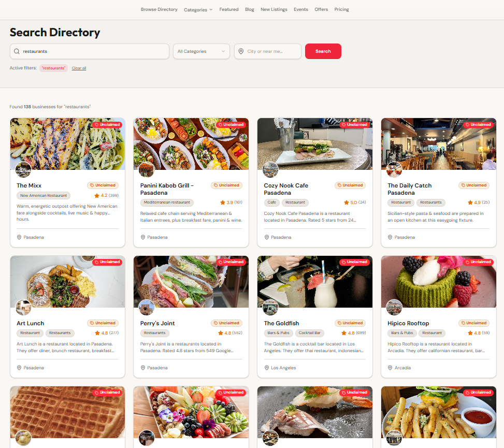This screenshot has height=448, width=504.
Task: Click Arcadia location text
Action: (402, 368)
